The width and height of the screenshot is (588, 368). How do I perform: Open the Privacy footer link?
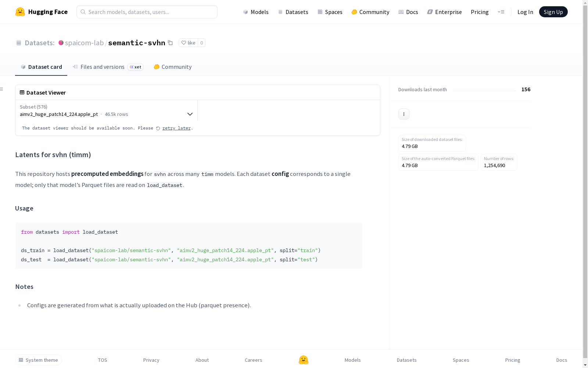[151, 360]
